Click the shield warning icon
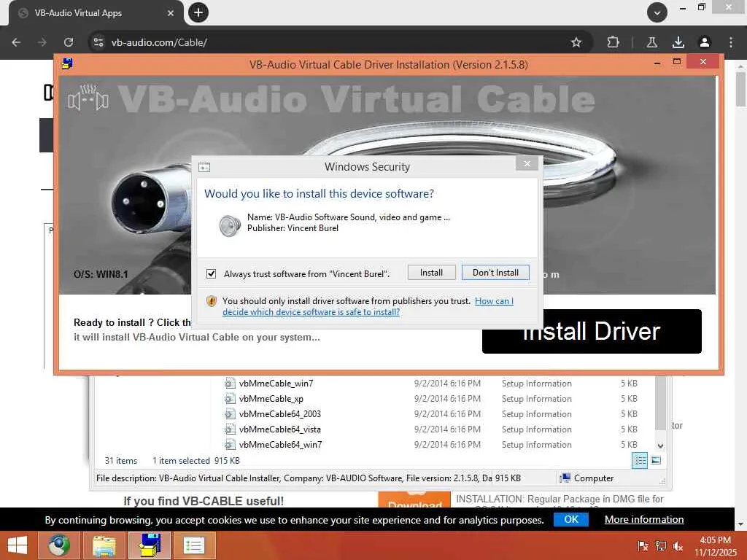 pos(212,301)
